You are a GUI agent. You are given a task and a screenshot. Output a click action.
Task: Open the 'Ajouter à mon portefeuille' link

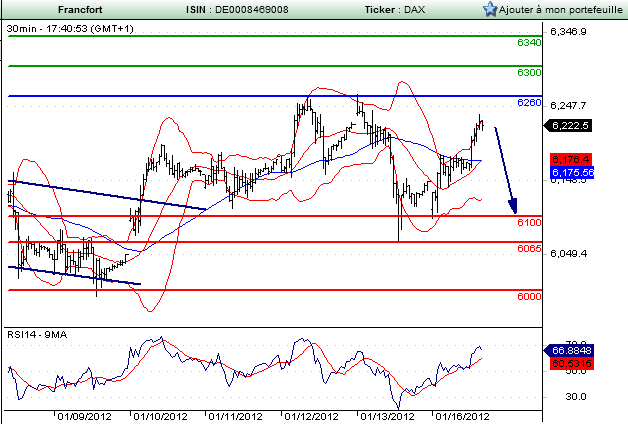(x=561, y=10)
